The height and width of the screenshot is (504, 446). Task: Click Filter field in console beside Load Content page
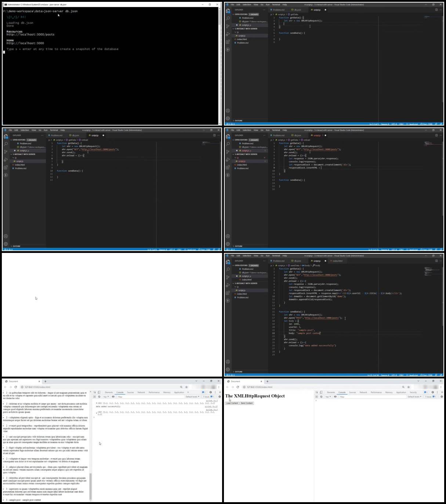(x=372, y=397)
